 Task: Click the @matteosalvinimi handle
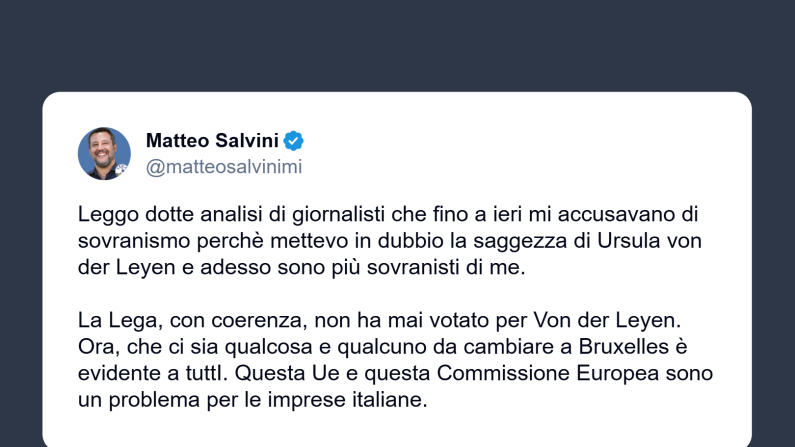[223, 167]
